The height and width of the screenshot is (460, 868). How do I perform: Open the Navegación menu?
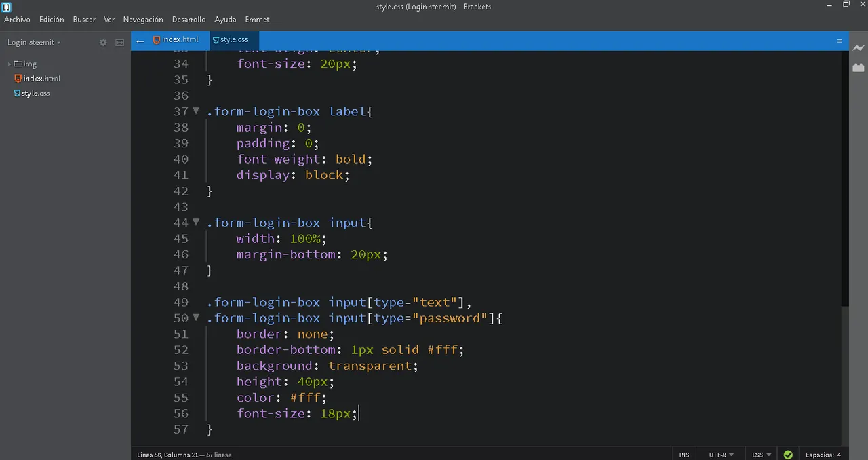point(143,20)
